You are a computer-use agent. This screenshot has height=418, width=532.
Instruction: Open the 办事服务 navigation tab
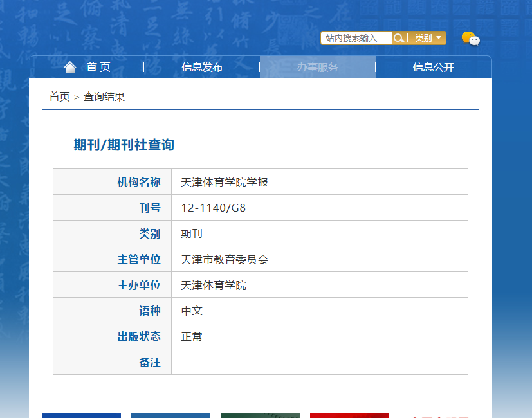click(x=318, y=67)
